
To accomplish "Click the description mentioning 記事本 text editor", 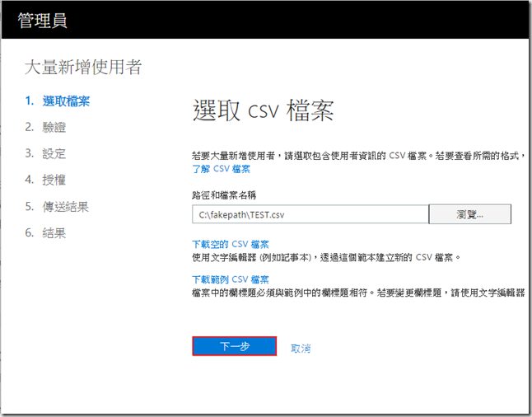I will click(325, 257).
